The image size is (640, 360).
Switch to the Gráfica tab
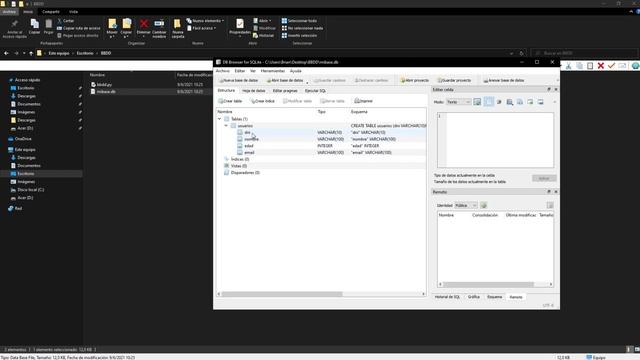point(473,297)
